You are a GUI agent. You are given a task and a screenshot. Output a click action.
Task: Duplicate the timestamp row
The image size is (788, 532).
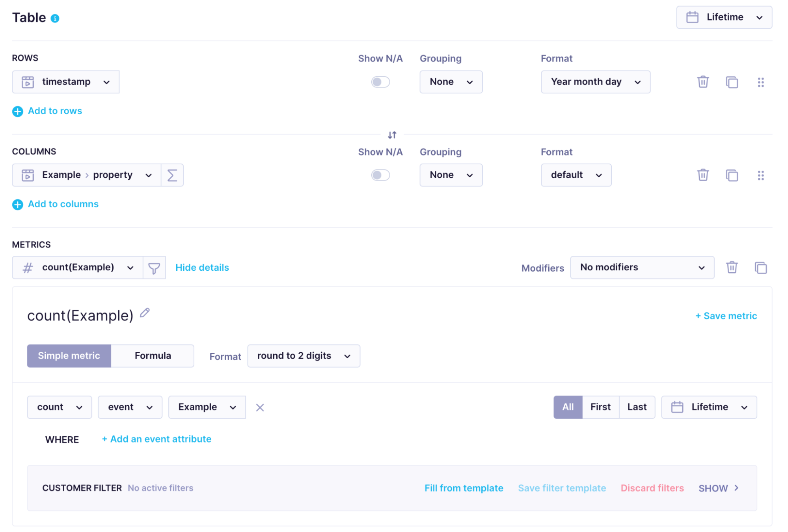pos(732,82)
